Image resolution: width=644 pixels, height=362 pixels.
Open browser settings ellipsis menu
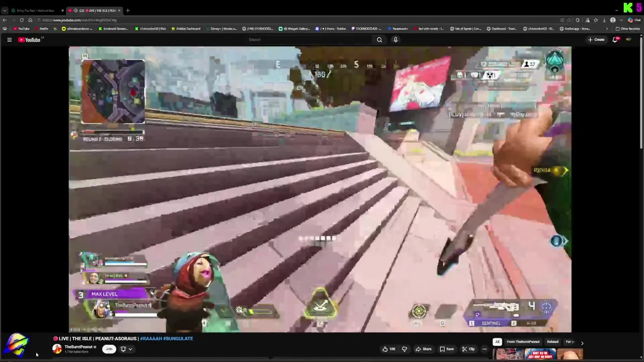point(621,20)
